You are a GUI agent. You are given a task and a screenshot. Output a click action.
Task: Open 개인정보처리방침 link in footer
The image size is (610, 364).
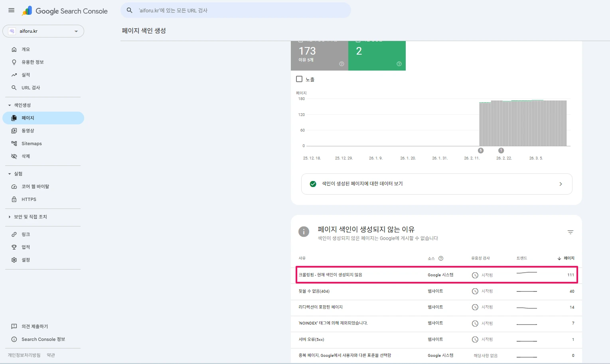pos(24,355)
